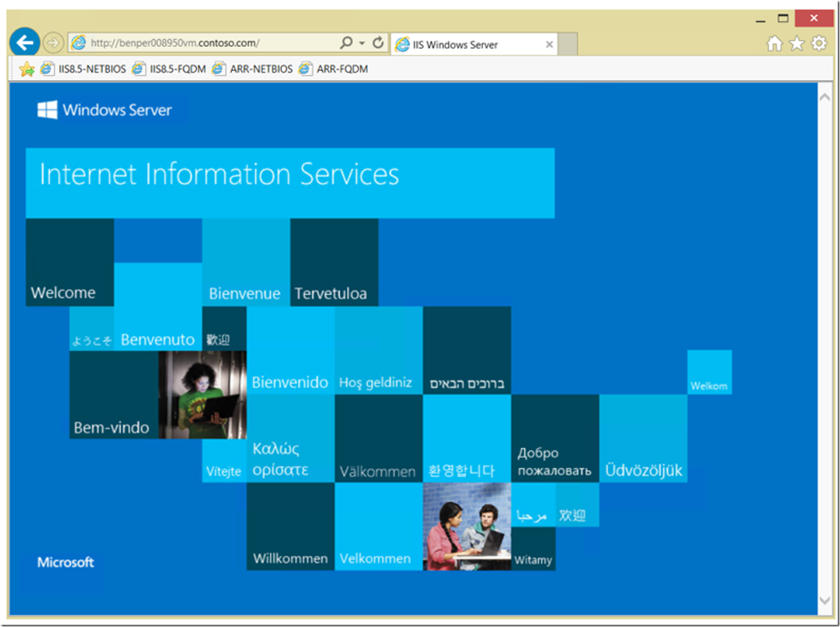Open a new blank tab
The image size is (840, 627).
click(568, 44)
